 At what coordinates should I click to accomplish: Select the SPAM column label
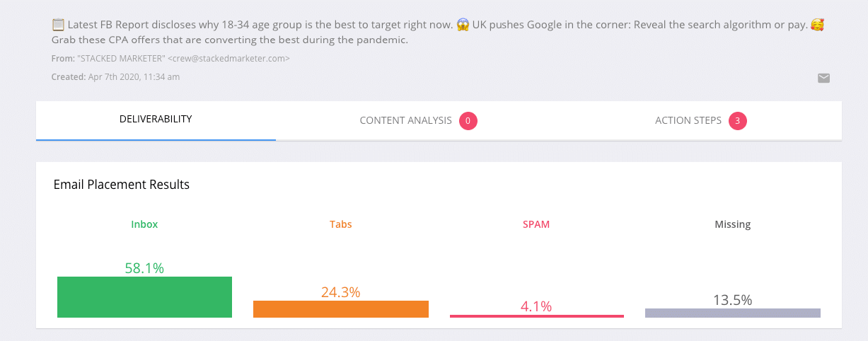536,224
